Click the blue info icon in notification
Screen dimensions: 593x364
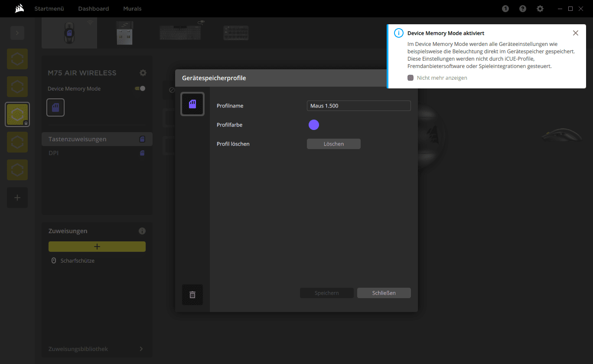pos(398,33)
